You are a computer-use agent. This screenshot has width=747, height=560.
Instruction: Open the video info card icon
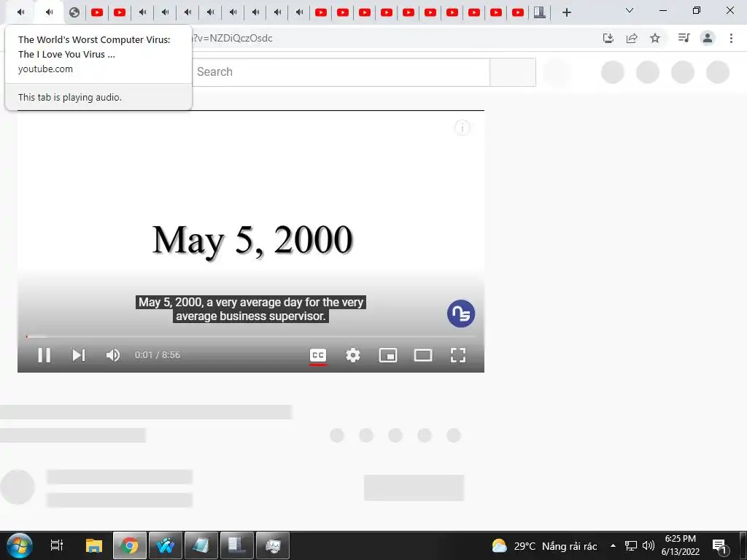pos(462,128)
